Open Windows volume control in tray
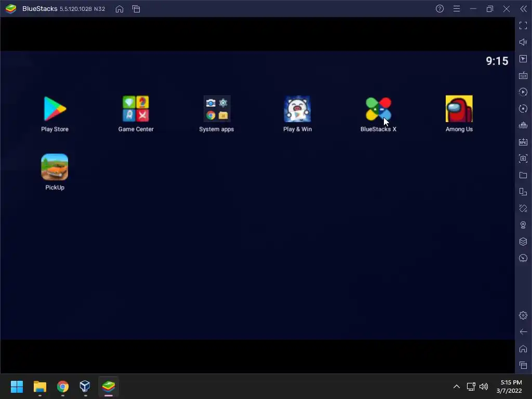 (484, 387)
